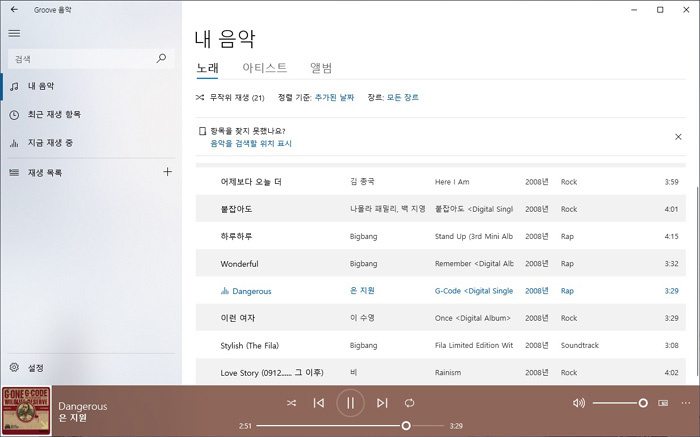700x437 pixels.
Task: Select the playing song Dangerous in the list
Action: coord(252,291)
